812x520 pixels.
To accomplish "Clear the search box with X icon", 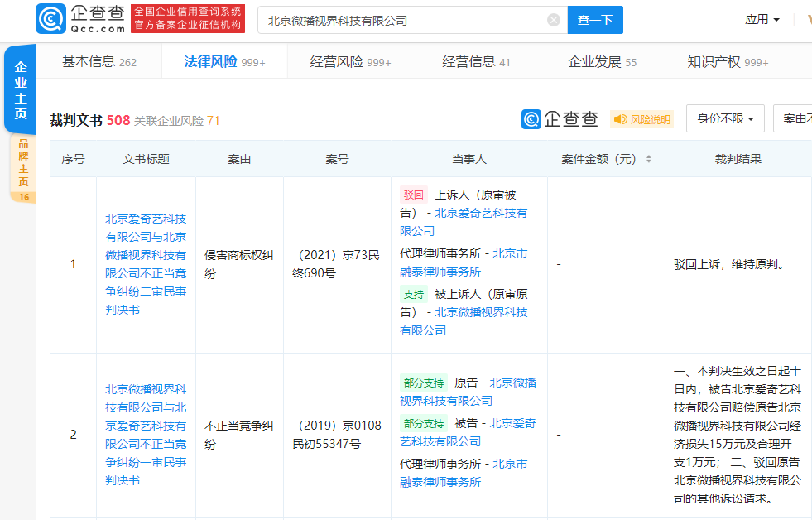I will pos(554,20).
